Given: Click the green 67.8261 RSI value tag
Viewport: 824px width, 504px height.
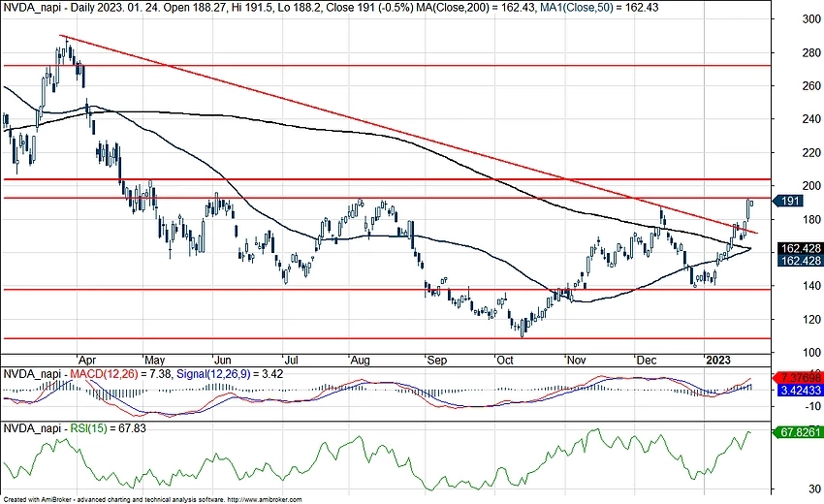Looking at the screenshot, I should click(x=800, y=432).
